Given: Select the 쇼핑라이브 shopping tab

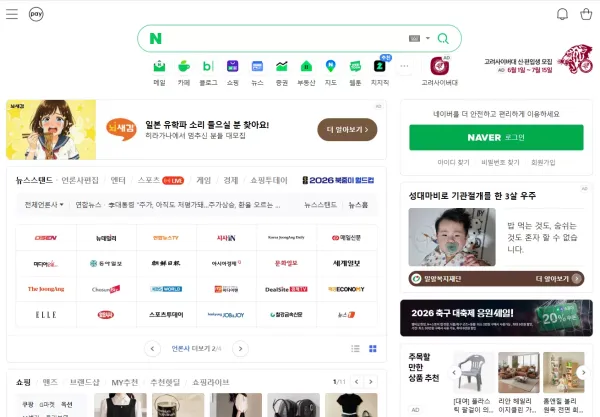Looking at the screenshot, I should pos(210,382).
